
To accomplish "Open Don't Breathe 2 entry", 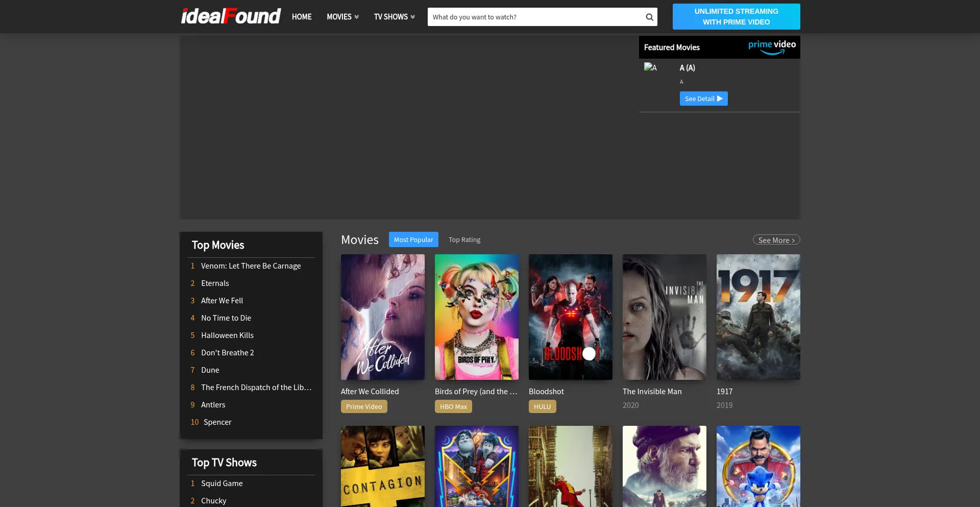I will click(x=227, y=353).
